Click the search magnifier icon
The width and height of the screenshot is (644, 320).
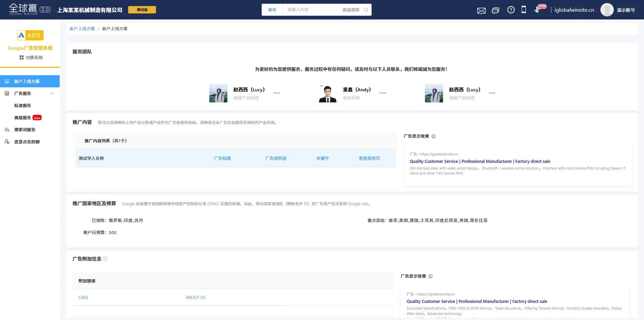(366, 10)
